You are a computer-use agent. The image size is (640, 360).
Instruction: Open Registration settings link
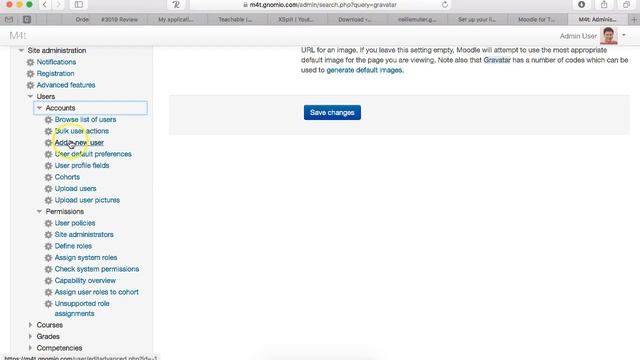[x=56, y=73]
